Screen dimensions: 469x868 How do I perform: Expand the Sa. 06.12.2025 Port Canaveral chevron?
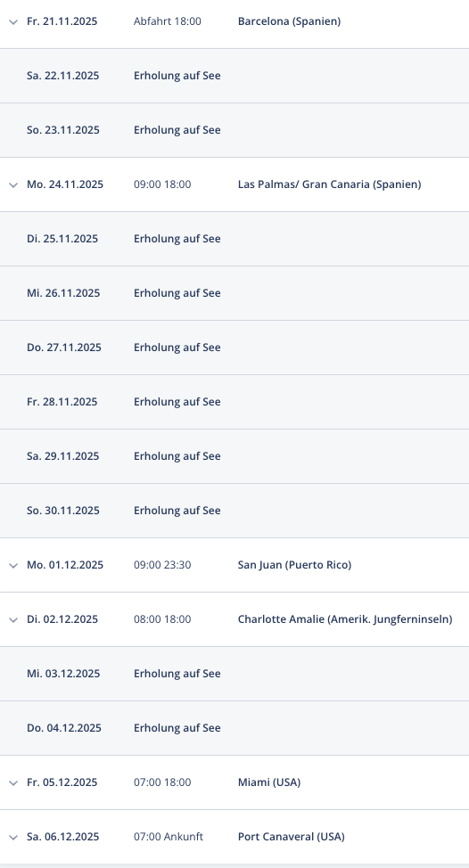pos(13,837)
